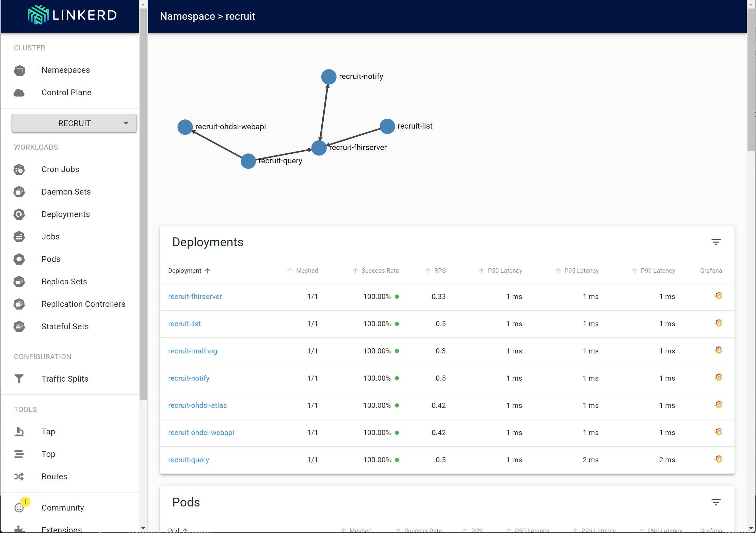756x533 pixels.
Task: Open Grafana dashboard for recruit-mailhog
Action: 719,350
